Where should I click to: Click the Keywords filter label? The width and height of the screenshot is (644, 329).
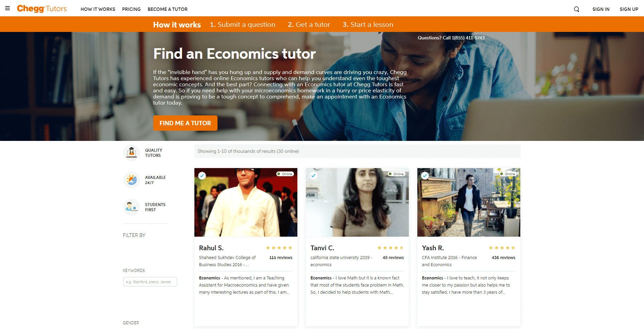pos(134,271)
